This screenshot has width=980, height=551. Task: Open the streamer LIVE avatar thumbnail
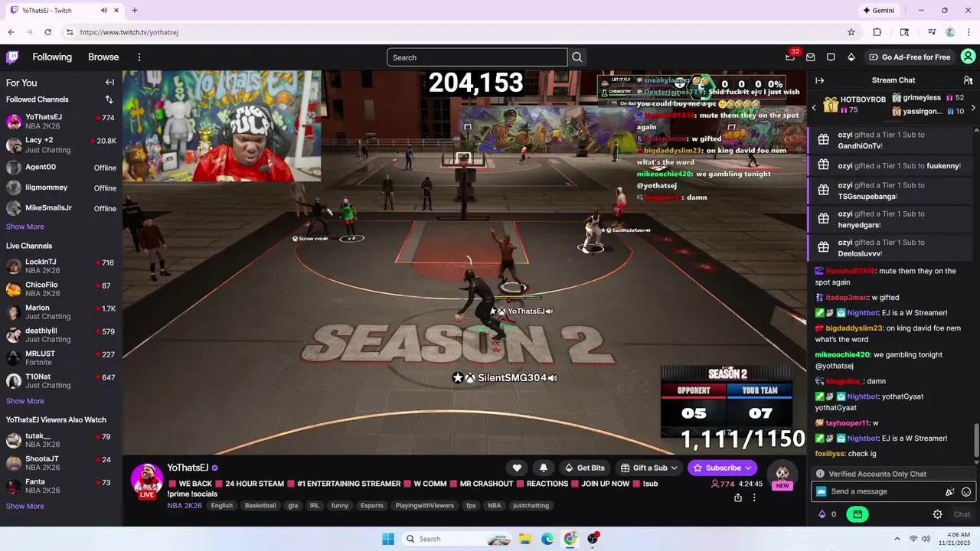[x=146, y=481]
